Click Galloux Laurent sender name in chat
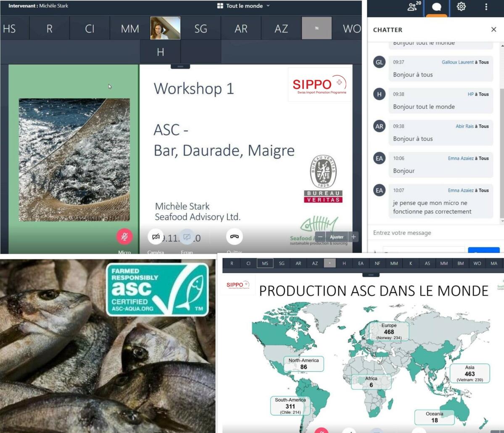 coord(457,62)
